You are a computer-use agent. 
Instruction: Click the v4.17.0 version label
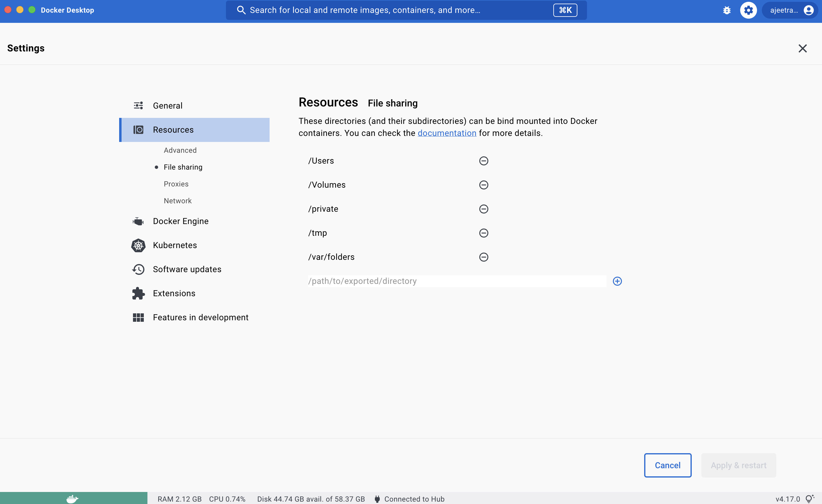(788, 499)
